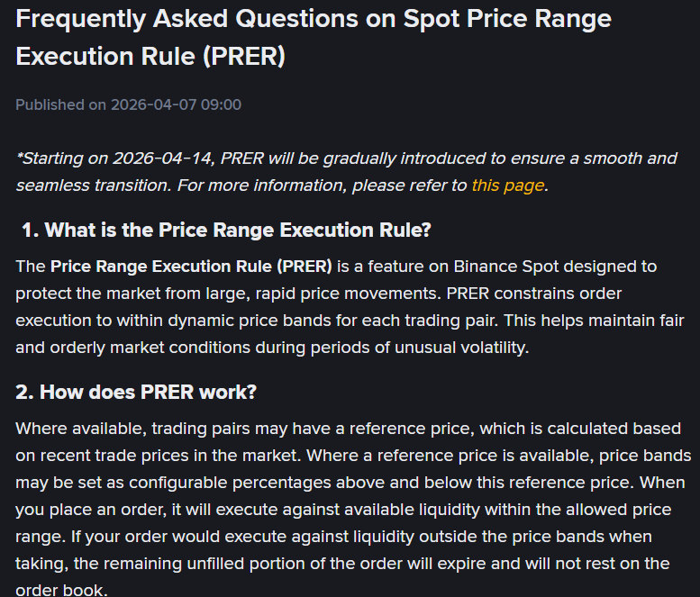
Task: Open the "this page" hyperlink
Action: point(507,185)
